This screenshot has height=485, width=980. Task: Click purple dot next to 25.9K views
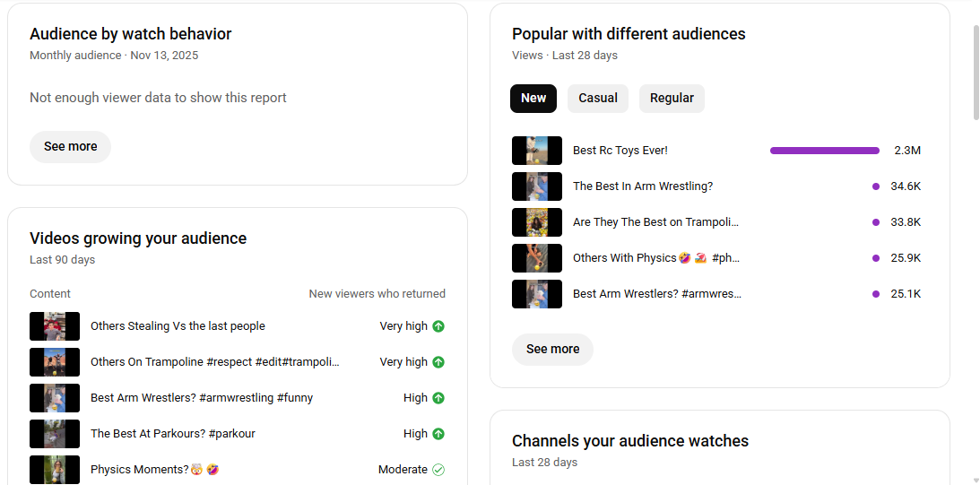pyautogui.click(x=876, y=258)
